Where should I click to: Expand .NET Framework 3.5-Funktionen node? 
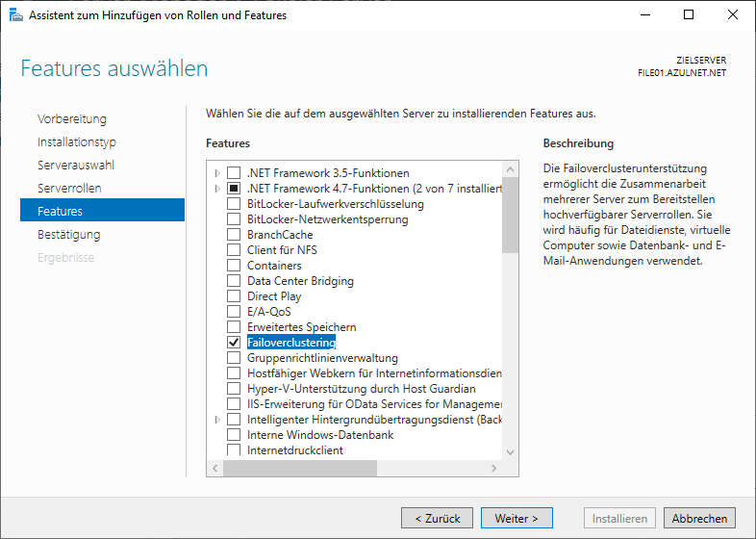click(217, 173)
